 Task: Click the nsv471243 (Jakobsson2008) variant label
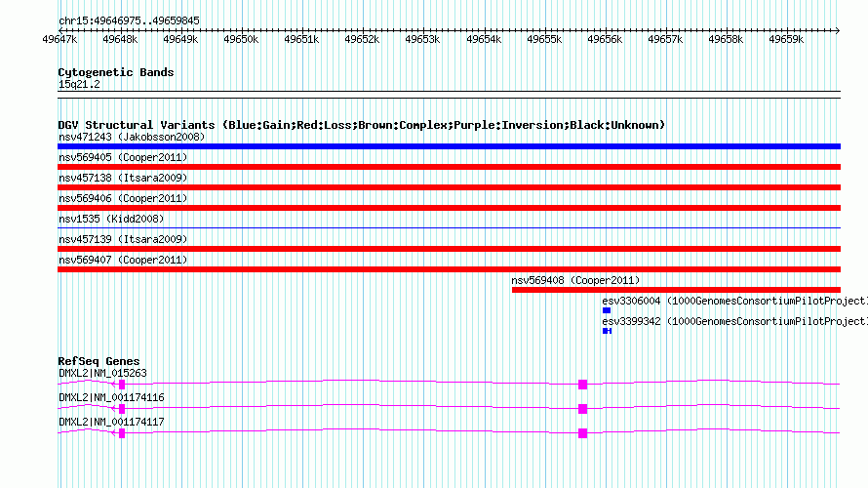132,137
